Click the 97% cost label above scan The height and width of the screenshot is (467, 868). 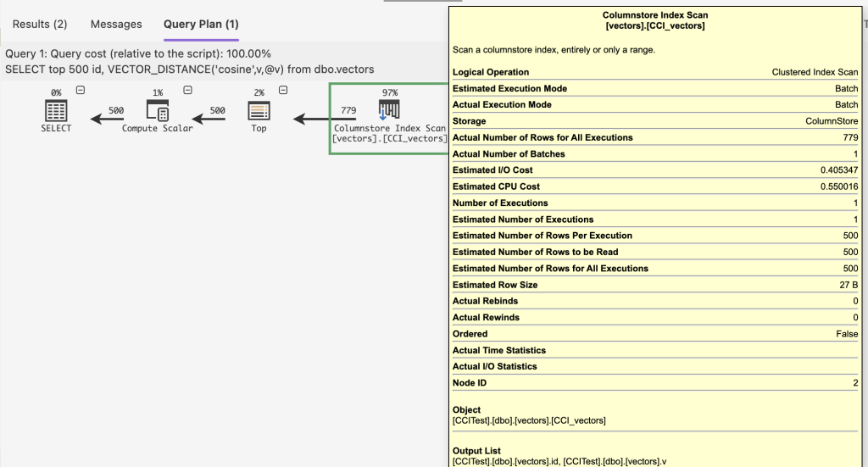pos(389,92)
